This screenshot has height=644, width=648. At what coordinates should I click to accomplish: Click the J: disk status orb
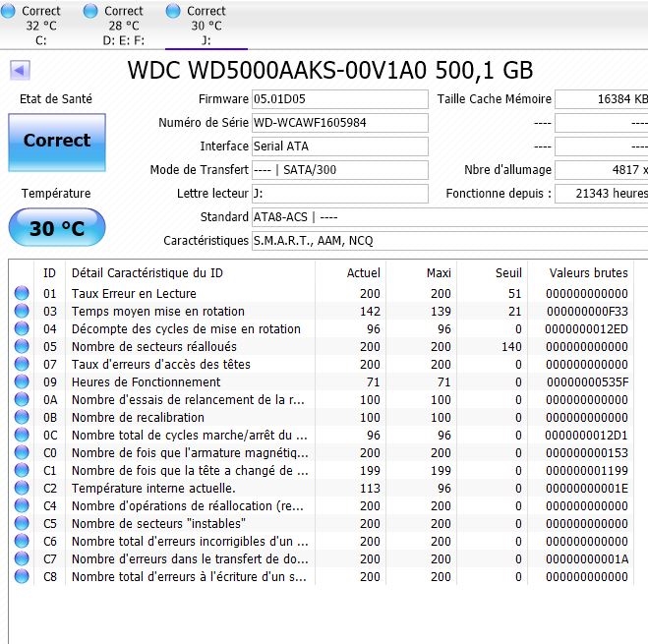tap(174, 12)
